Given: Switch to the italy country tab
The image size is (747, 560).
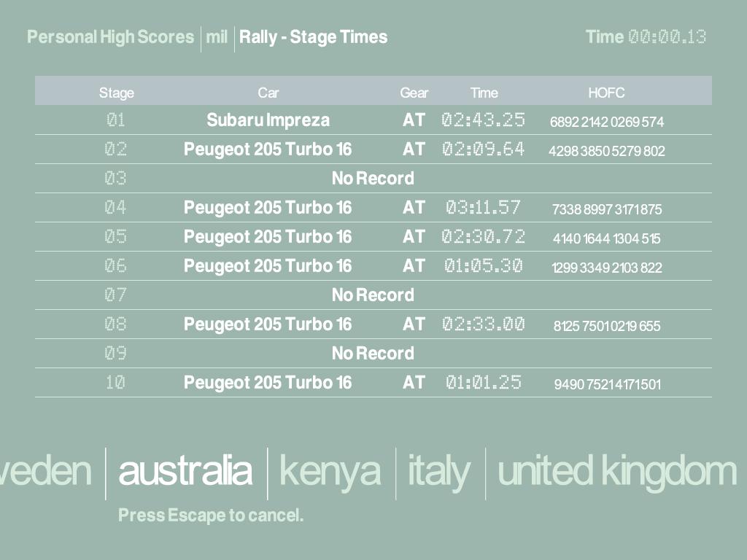Looking at the screenshot, I should pyautogui.click(x=439, y=471).
